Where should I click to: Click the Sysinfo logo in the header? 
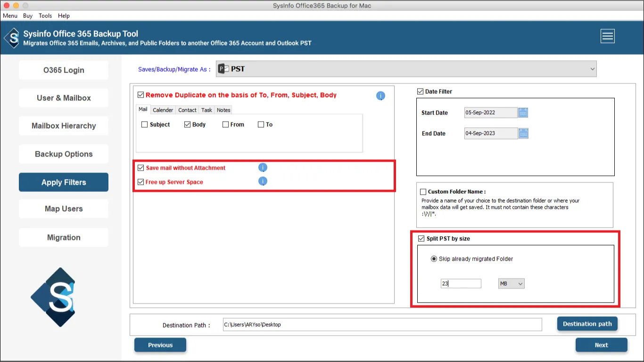(12, 38)
